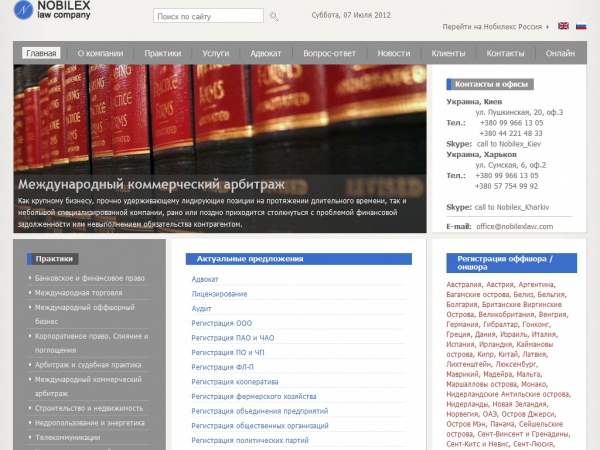Open 'Регистрация политических партий' link
The image size is (600, 450).
point(250,440)
